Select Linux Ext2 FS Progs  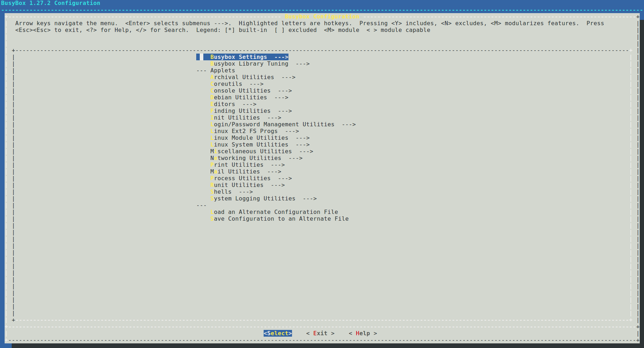[x=254, y=131]
